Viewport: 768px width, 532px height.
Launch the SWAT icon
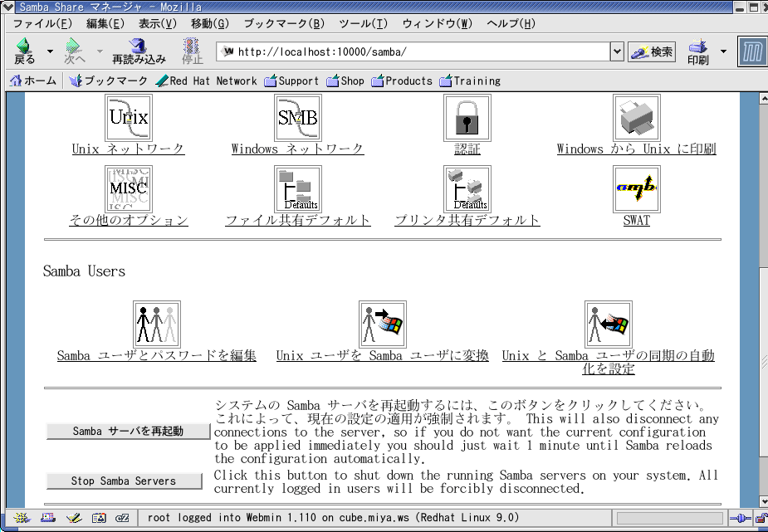click(x=637, y=189)
